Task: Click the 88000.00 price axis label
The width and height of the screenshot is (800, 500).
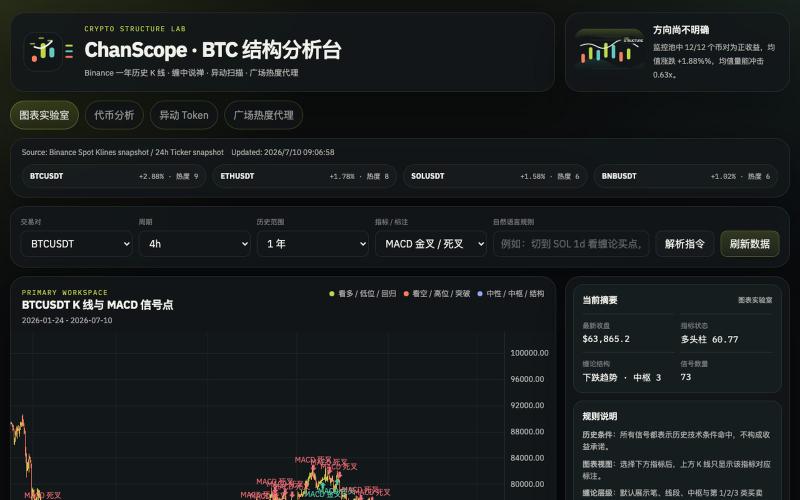Action: (527, 432)
